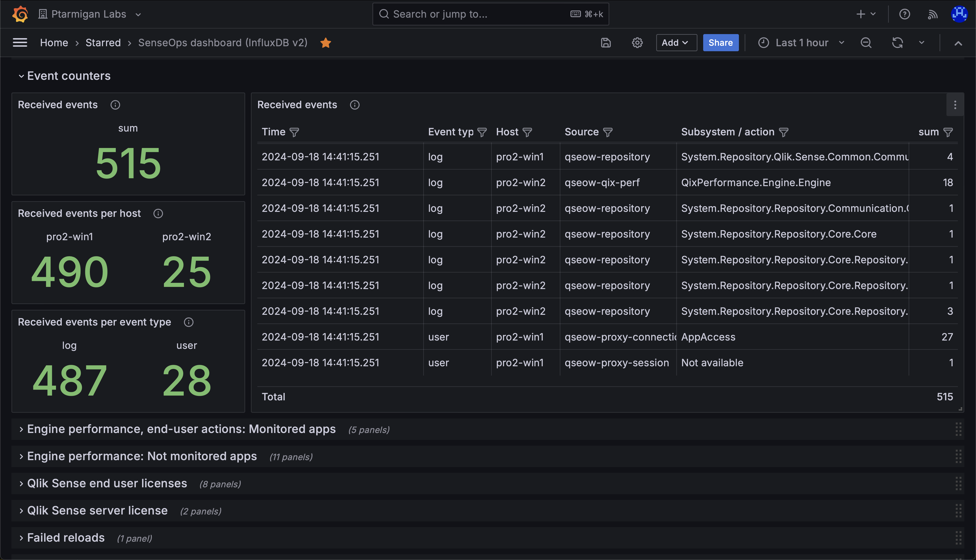This screenshot has width=976, height=560.
Task: Sort by Subsystem / action column header
Action: pos(727,132)
